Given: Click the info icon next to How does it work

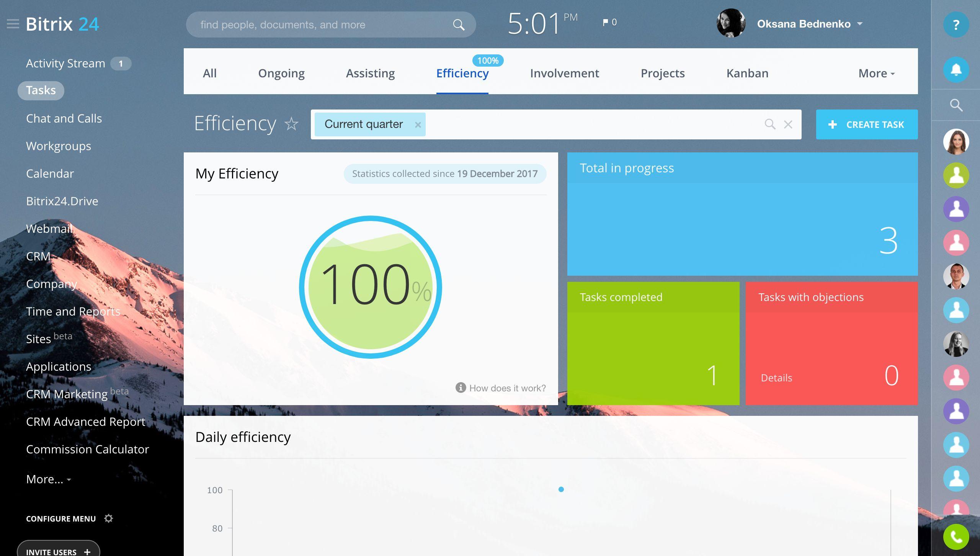Looking at the screenshot, I should point(461,388).
